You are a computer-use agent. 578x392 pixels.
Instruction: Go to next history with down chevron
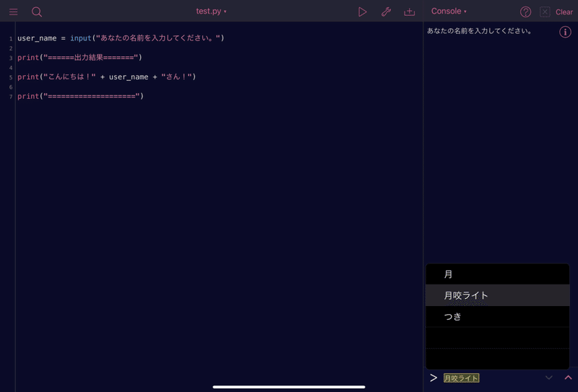click(x=549, y=378)
